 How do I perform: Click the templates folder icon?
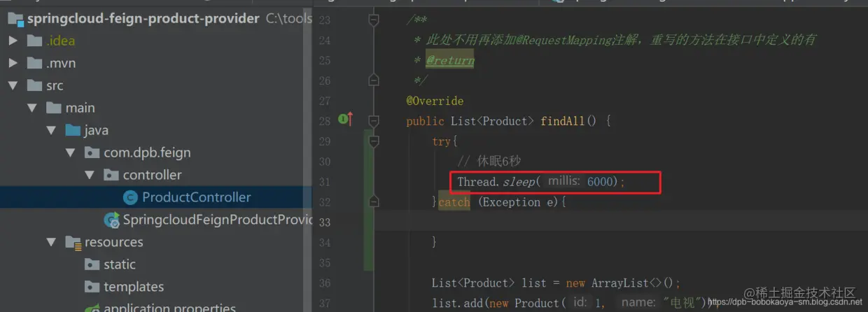pyautogui.click(x=92, y=287)
